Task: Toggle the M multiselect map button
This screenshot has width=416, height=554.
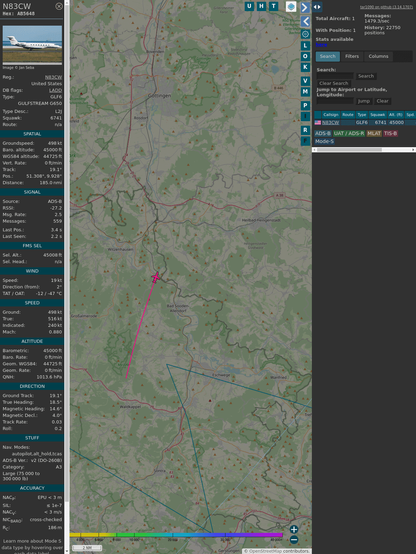Action: [305, 92]
